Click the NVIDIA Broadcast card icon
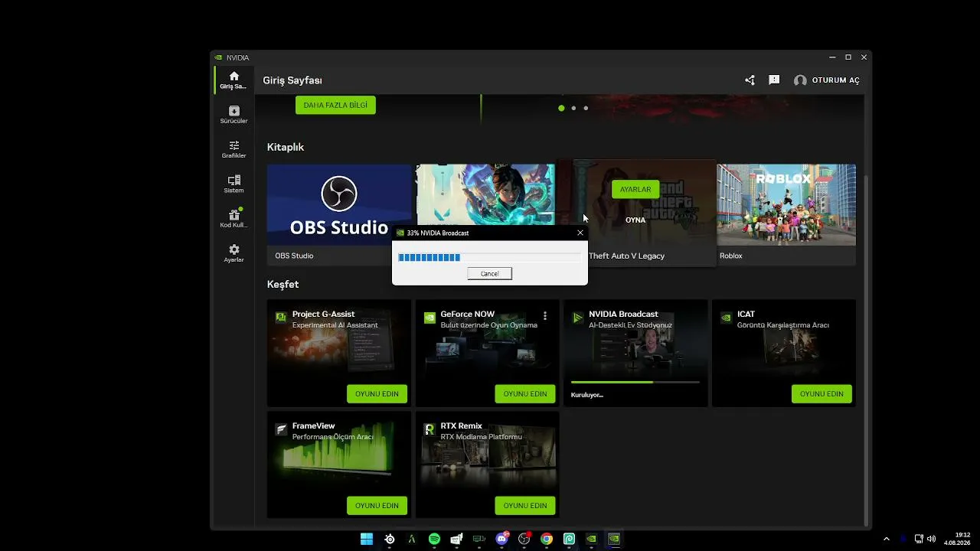Screen dimensions: 980x551 (x=578, y=318)
